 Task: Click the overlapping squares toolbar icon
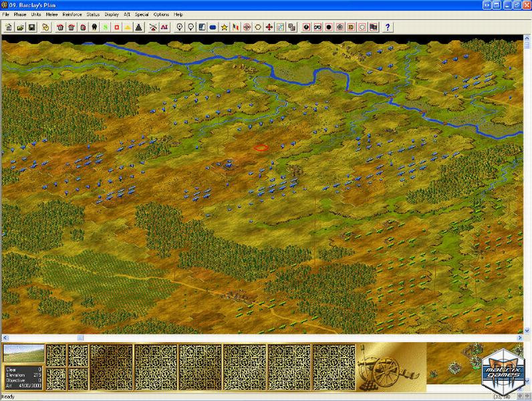291,27
